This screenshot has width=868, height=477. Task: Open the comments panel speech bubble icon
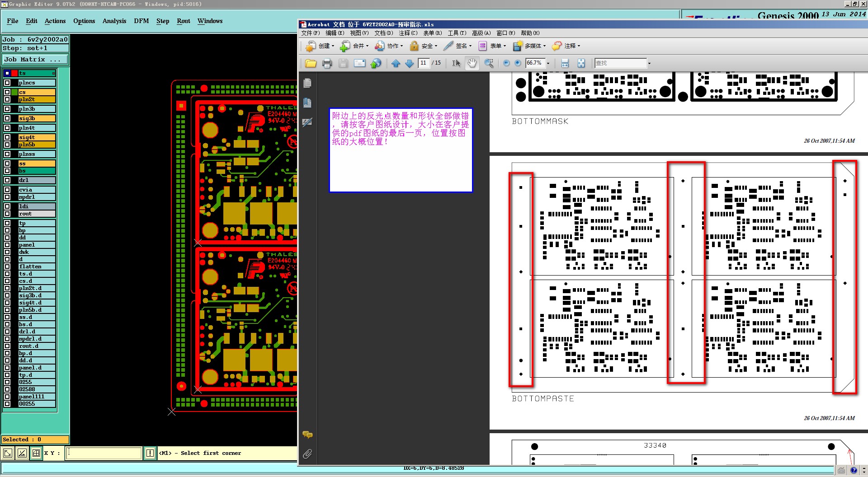point(307,435)
